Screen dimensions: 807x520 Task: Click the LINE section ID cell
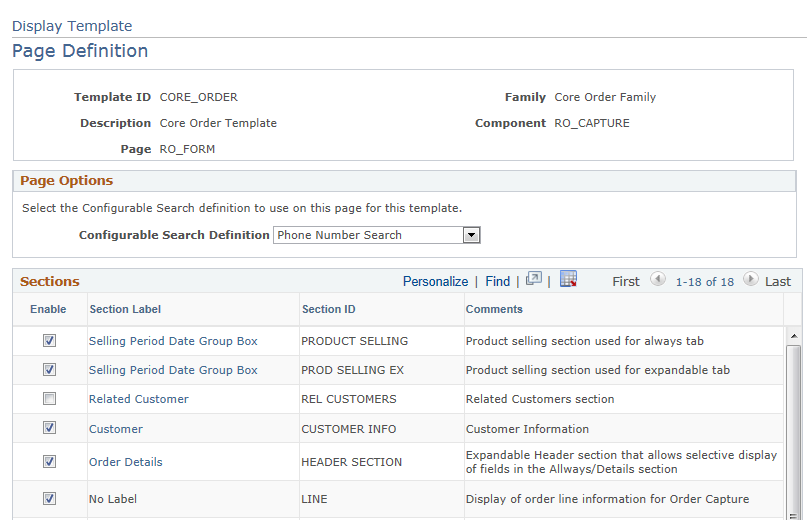pyautogui.click(x=314, y=499)
